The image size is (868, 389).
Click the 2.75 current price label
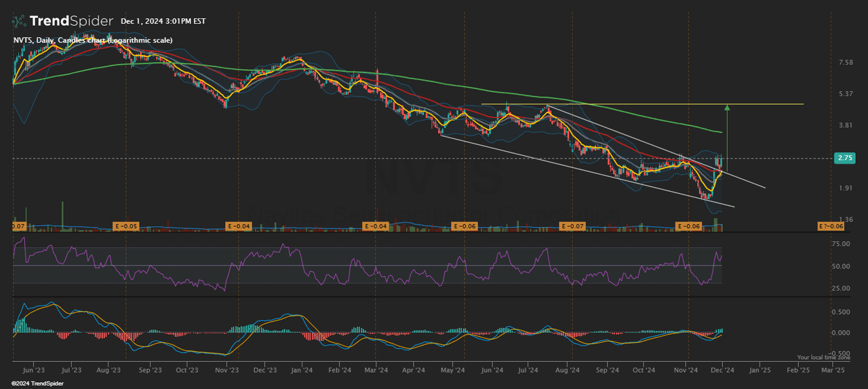pos(844,158)
